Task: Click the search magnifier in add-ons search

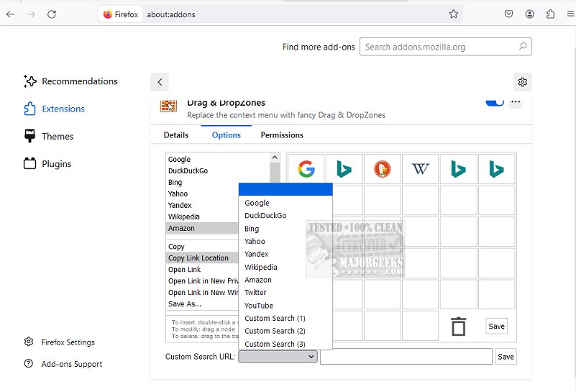Action: click(523, 46)
